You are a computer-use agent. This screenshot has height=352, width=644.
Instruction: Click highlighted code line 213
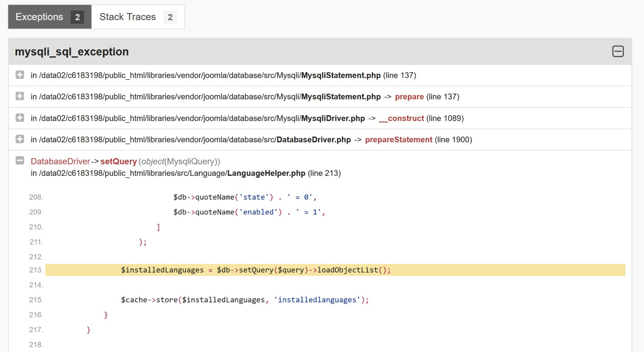pyautogui.click(x=256, y=270)
